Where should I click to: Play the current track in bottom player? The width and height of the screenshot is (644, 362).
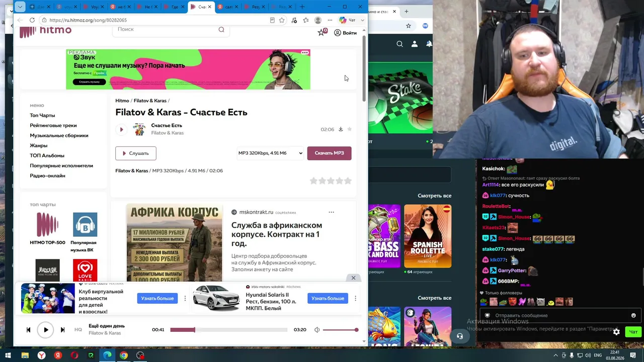pyautogui.click(x=45, y=330)
